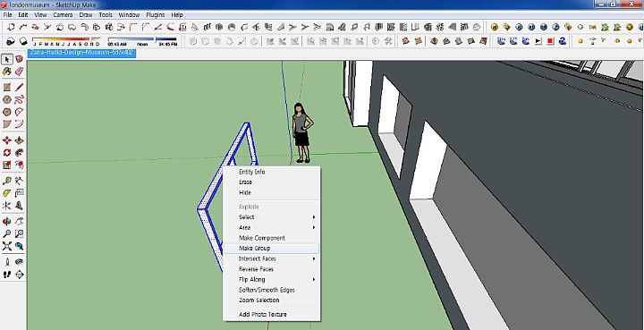644x330 pixels.
Task: Activate the Move tool
Action: point(7,140)
